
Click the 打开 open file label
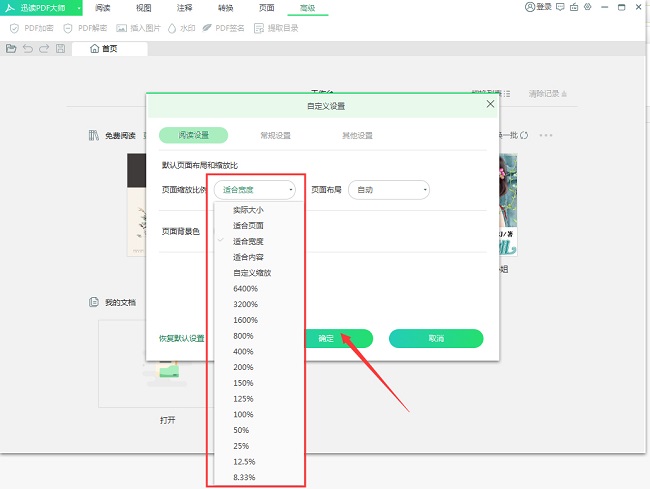coord(167,420)
